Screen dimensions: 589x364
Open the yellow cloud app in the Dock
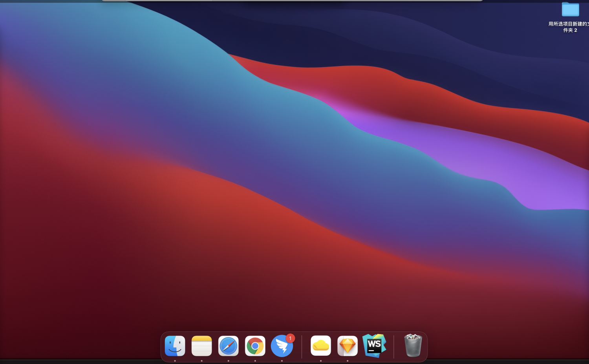pos(321,346)
